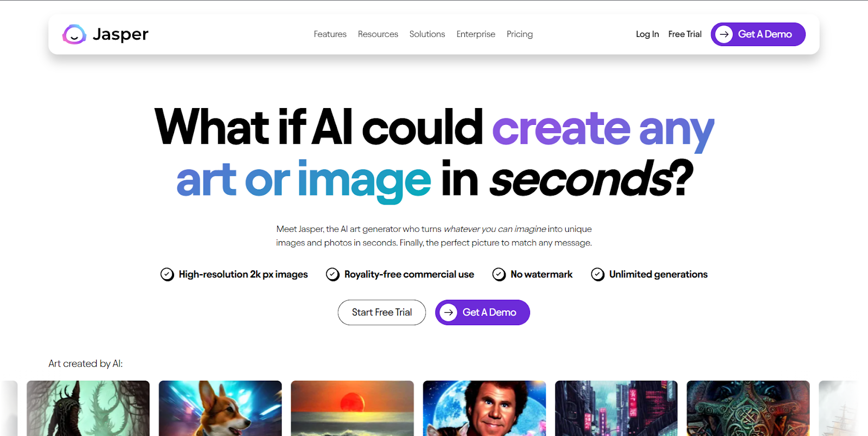Screen dimensions: 868x436
Task: Open the Features menu
Action: coord(330,34)
